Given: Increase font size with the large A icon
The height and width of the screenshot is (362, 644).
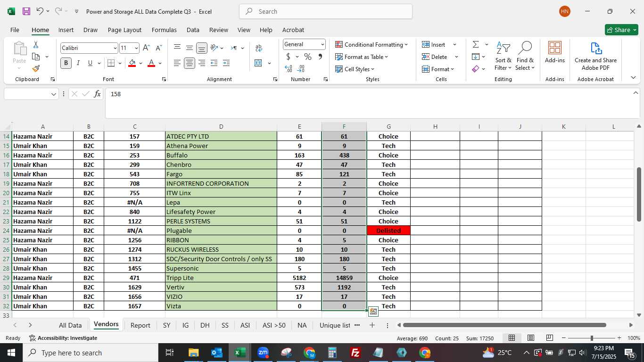Looking at the screenshot, I should (146, 48).
